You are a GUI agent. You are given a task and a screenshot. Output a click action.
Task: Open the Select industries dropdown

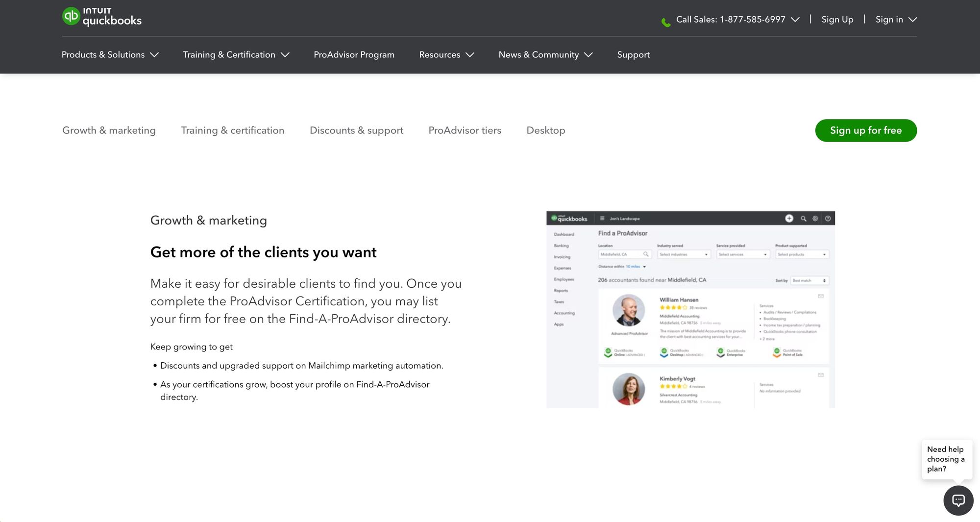pos(684,254)
